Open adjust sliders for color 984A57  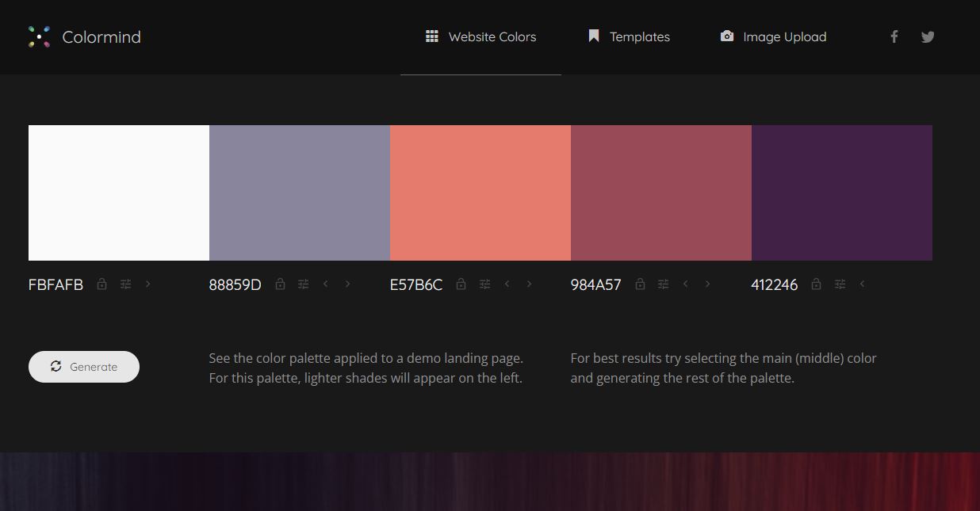point(663,284)
